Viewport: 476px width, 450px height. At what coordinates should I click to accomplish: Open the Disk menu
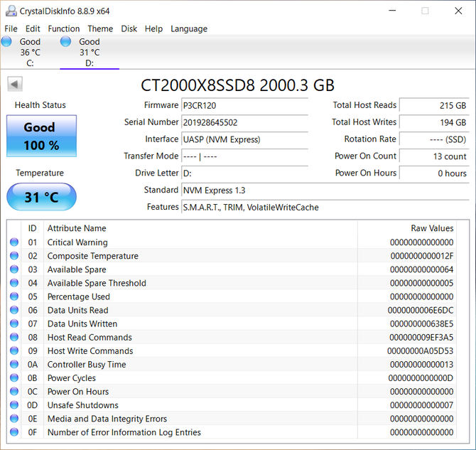click(129, 29)
